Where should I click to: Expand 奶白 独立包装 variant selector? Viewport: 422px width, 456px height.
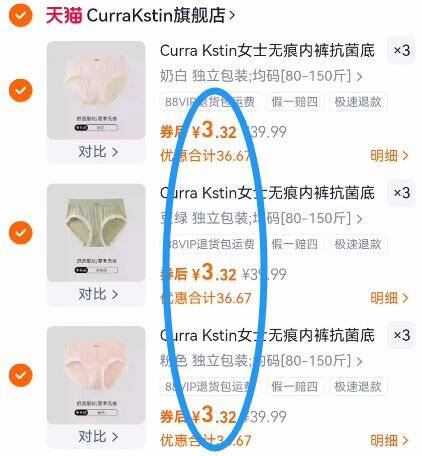(x=261, y=76)
